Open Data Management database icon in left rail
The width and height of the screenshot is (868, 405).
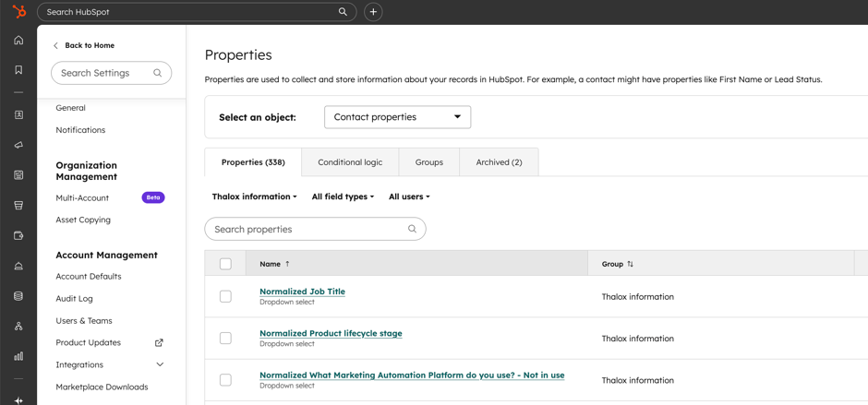[18, 296]
